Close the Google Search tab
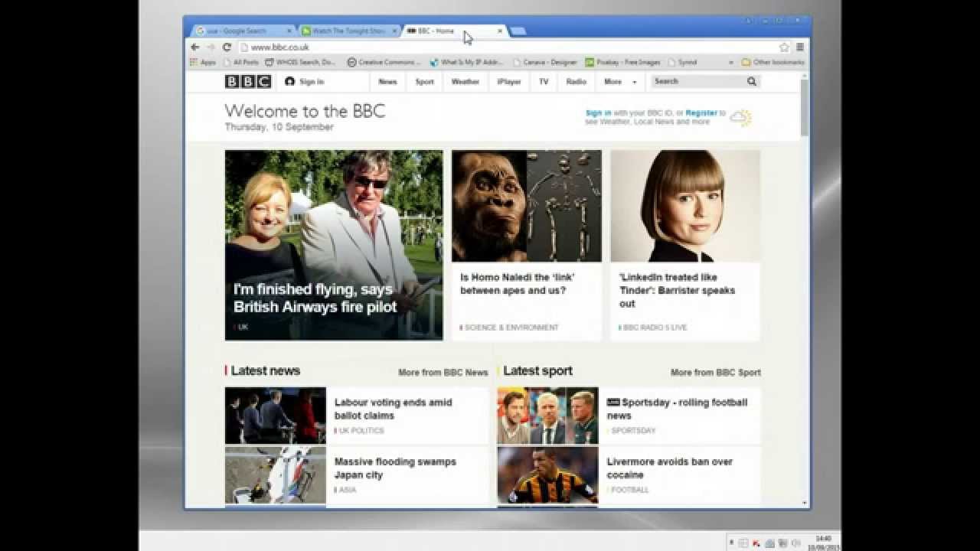Viewport: 980px width, 551px height. [289, 31]
